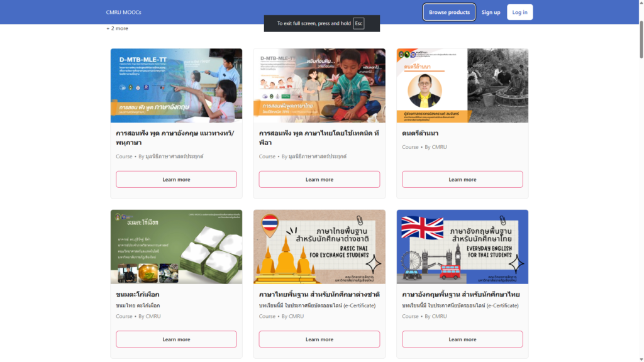Open the taro Tako dessert course thumbnail
The width and height of the screenshot is (644, 362).
(176, 246)
